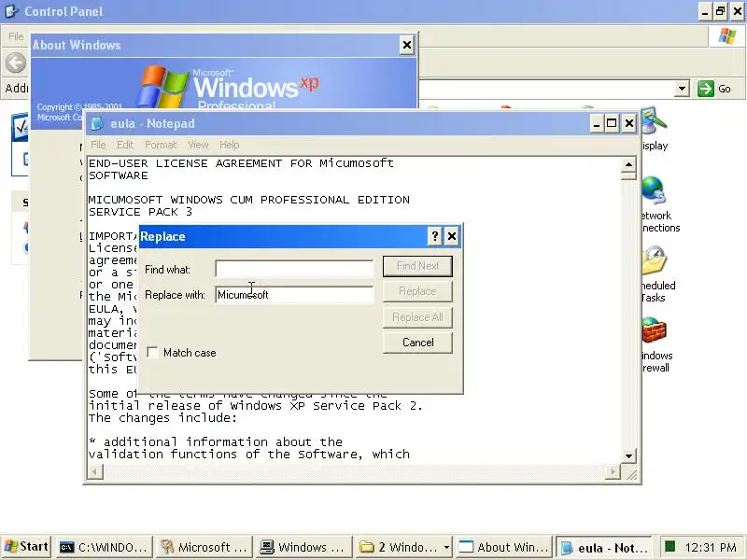Open the Control Panel File menu
Screen dimensions: 747x560
pyautogui.click(x=16, y=36)
